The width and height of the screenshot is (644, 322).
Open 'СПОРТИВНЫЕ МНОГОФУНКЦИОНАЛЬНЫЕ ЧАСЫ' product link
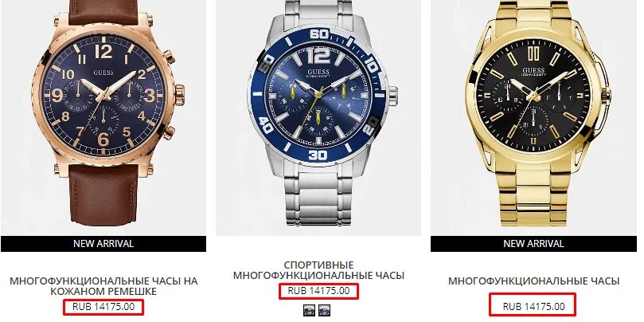(318, 269)
